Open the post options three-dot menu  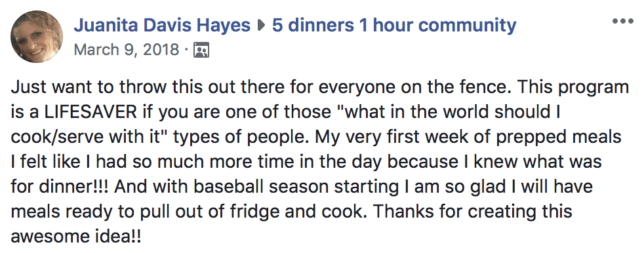(x=622, y=22)
